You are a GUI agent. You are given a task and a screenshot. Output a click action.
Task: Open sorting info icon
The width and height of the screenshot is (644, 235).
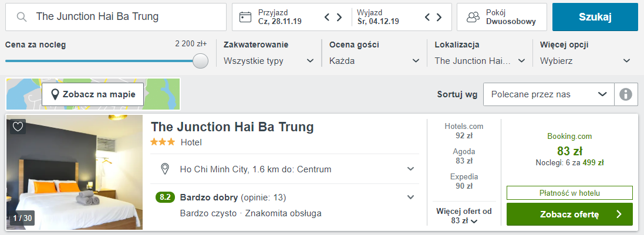(626, 94)
